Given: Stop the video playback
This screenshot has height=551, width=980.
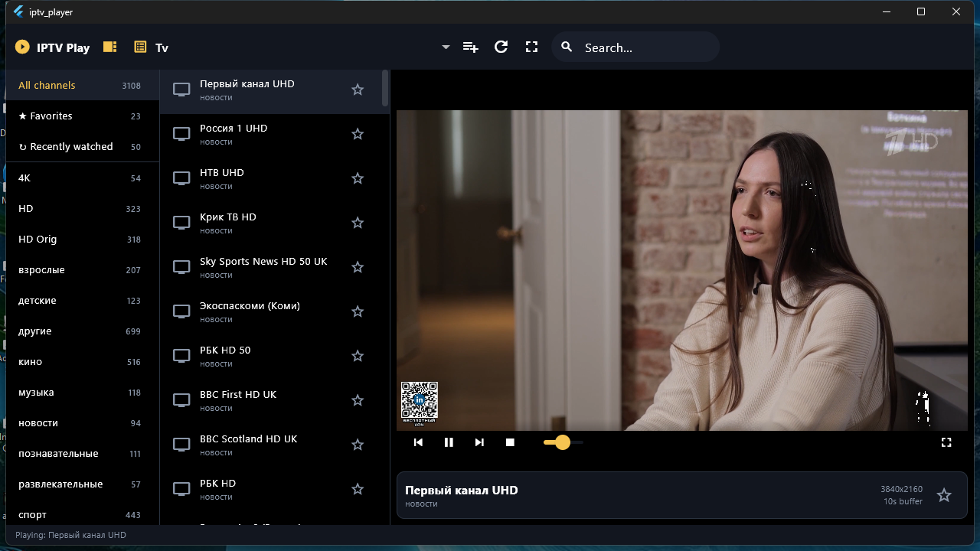Looking at the screenshot, I should [510, 442].
